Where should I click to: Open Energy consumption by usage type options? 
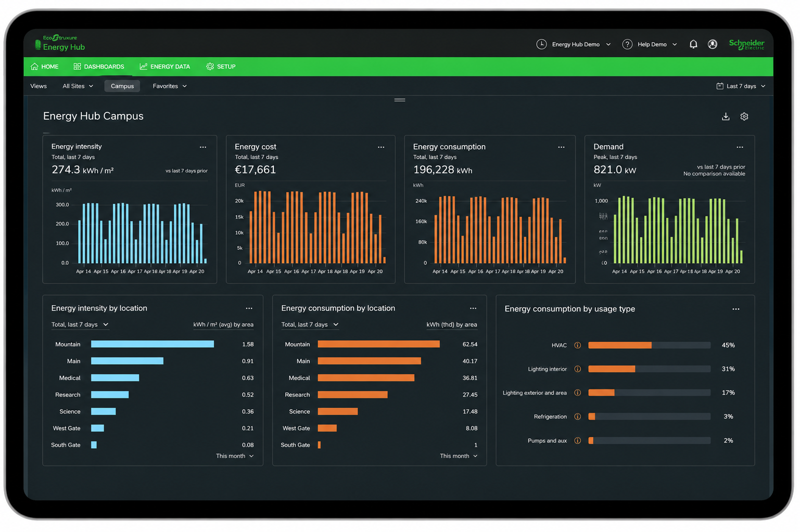pos(736,309)
